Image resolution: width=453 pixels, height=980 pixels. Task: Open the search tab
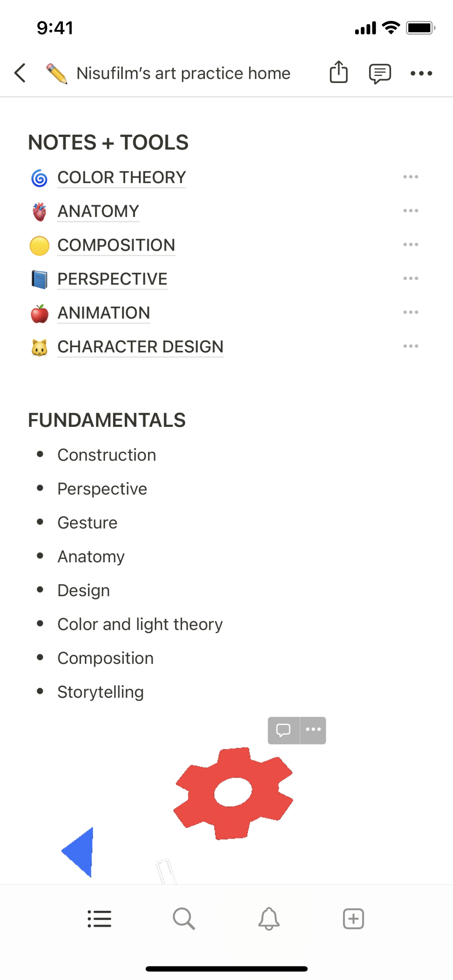tap(184, 919)
